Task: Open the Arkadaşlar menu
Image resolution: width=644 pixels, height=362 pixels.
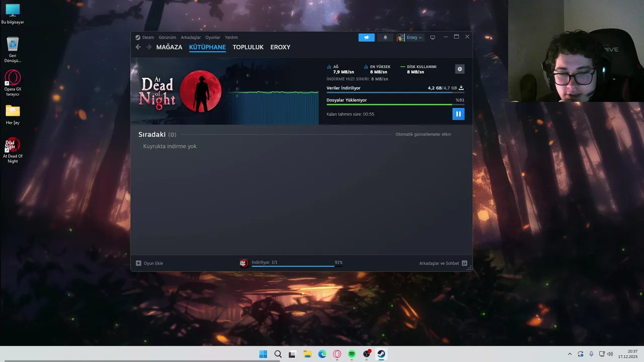Action: (191, 37)
